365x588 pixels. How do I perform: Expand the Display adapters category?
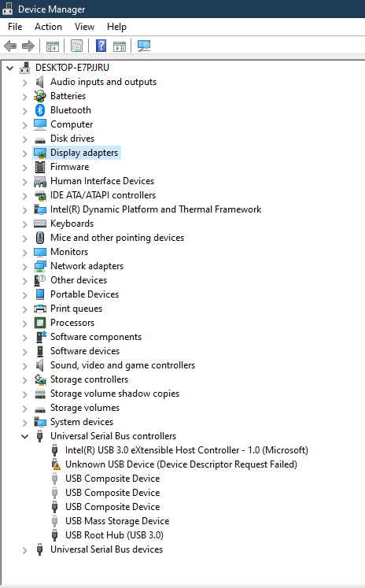(x=24, y=153)
